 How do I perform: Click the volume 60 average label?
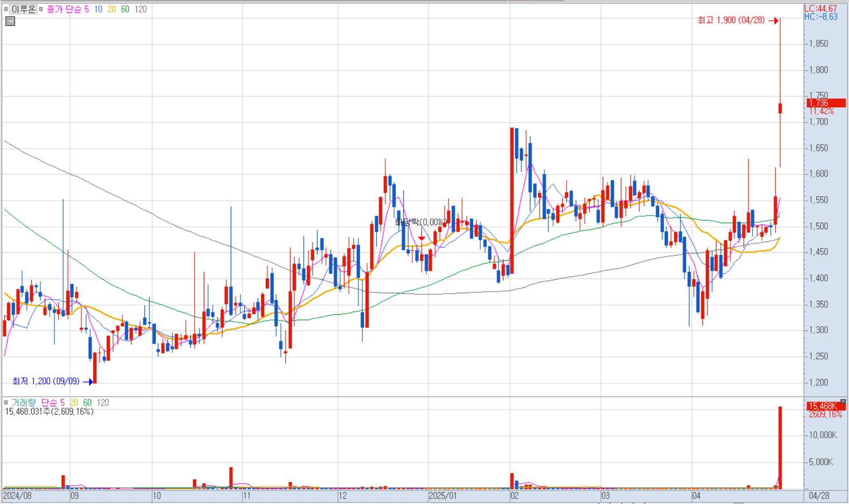click(87, 403)
